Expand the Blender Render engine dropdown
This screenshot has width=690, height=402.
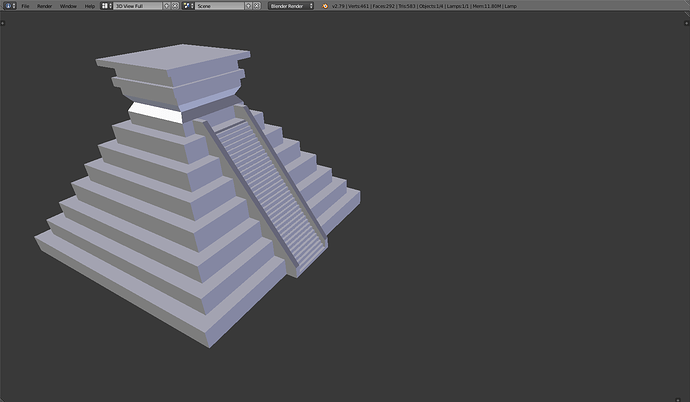(291, 6)
